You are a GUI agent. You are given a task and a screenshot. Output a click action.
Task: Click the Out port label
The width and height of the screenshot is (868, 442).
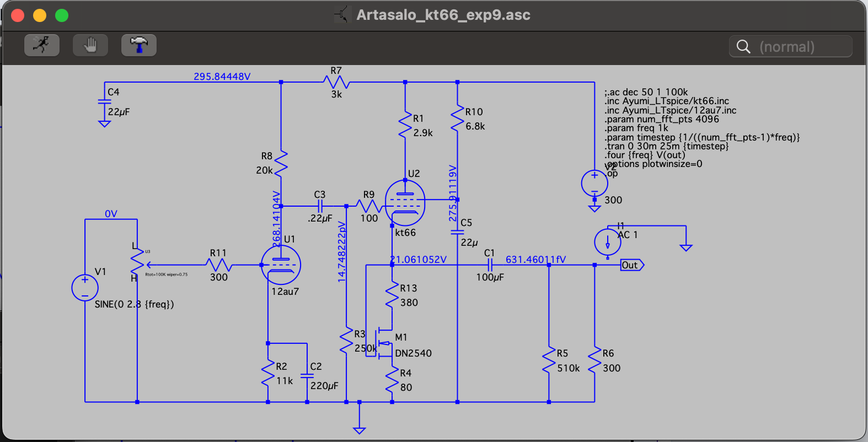pyautogui.click(x=632, y=265)
